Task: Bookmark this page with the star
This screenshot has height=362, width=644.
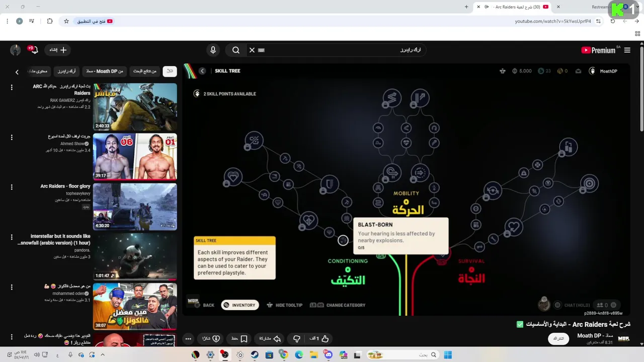Action: 66,21
